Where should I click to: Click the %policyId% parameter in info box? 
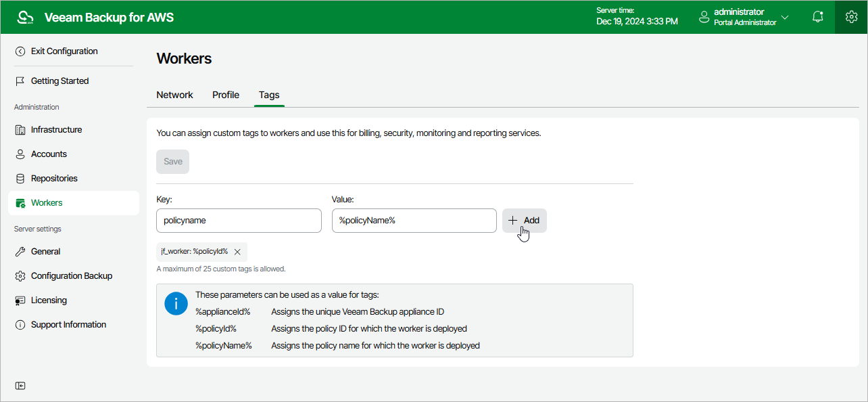tap(216, 329)
